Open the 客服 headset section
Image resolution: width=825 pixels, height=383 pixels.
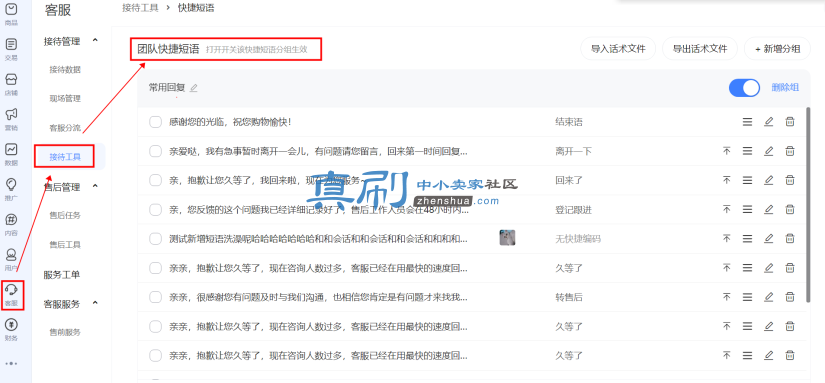click(11, 294)
